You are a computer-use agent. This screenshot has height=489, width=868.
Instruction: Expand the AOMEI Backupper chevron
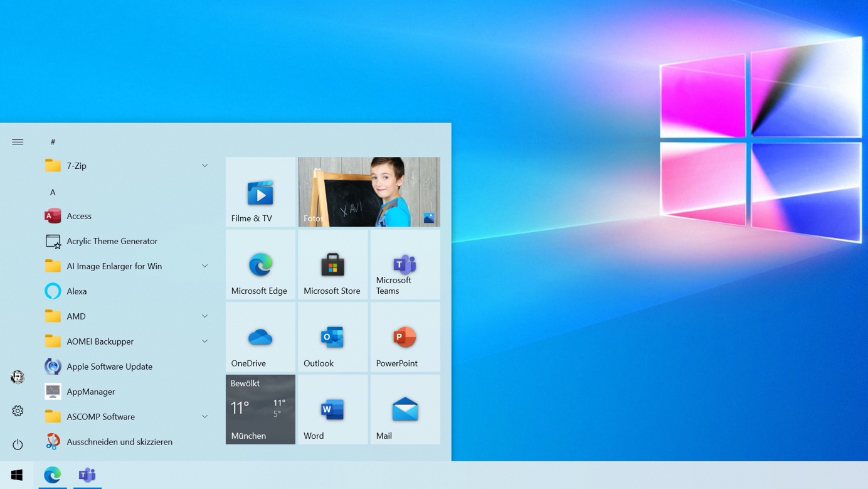204,341
